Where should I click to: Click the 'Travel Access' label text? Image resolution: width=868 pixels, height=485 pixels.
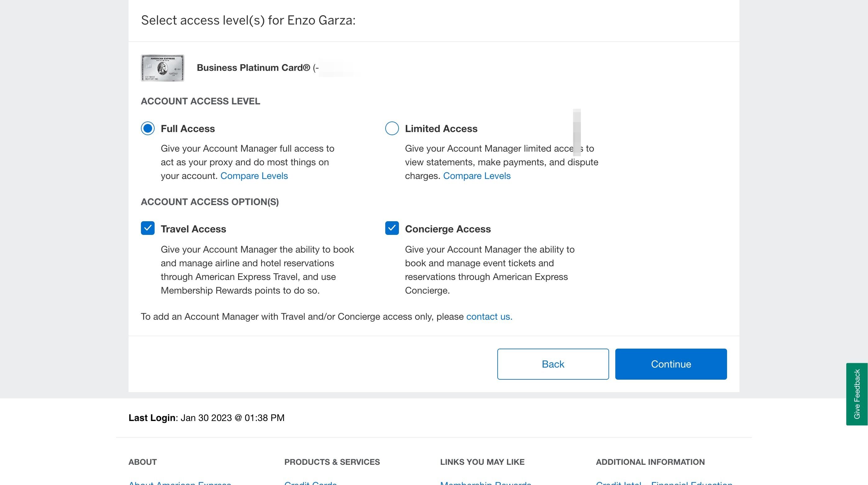[x=193, y=229]
